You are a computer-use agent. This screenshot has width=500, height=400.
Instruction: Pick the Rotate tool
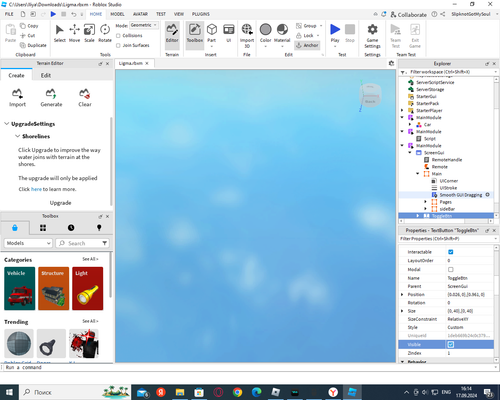105,33
